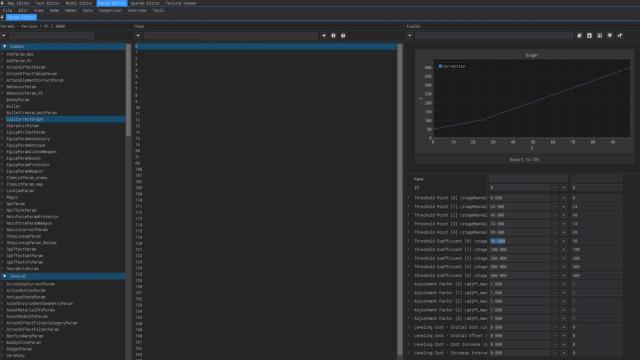The height and width of the screenshot is (360, 640).
Task: Open the Data menu
Action: [88, 11]
